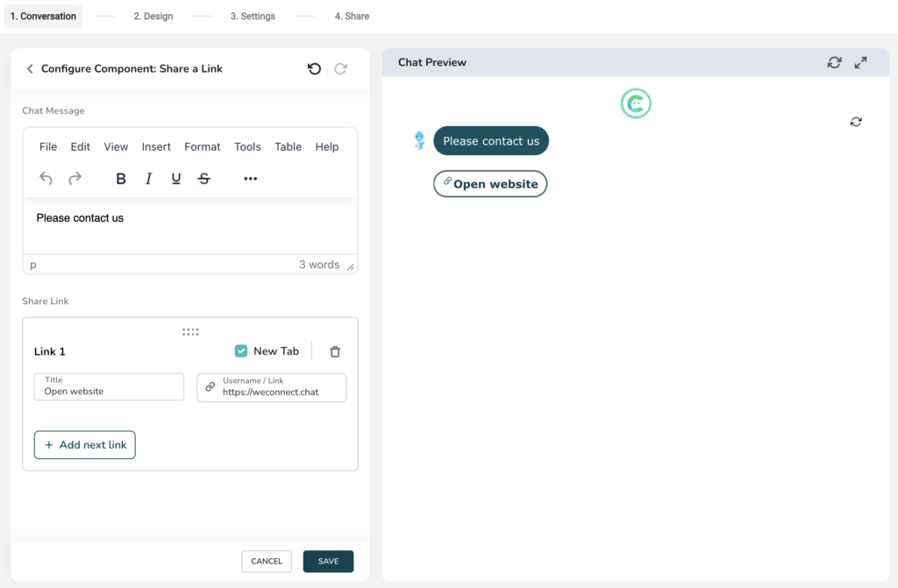The image size is (898, 588).
Task: Expand Chat Preview to fullscreen
Action: click(860, 62)
